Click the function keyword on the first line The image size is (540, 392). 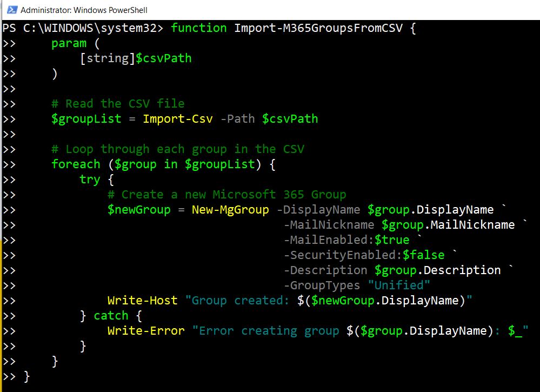(x=199, y=28)
